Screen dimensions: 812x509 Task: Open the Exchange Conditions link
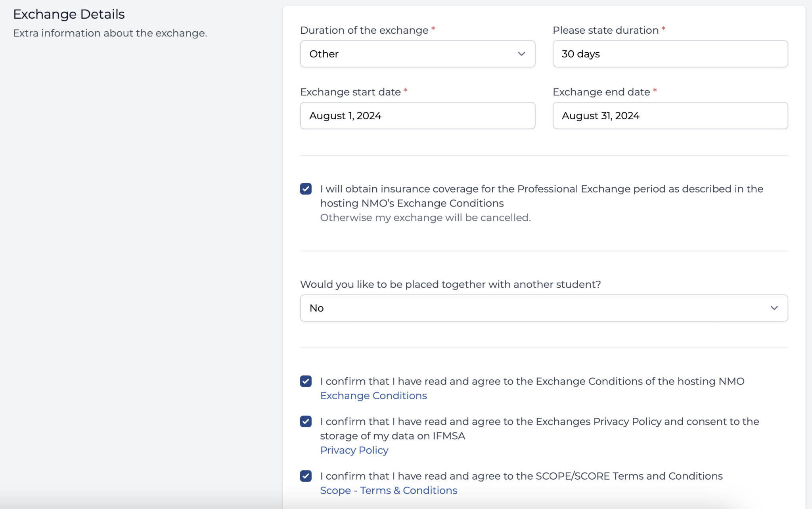pos(373,396)
